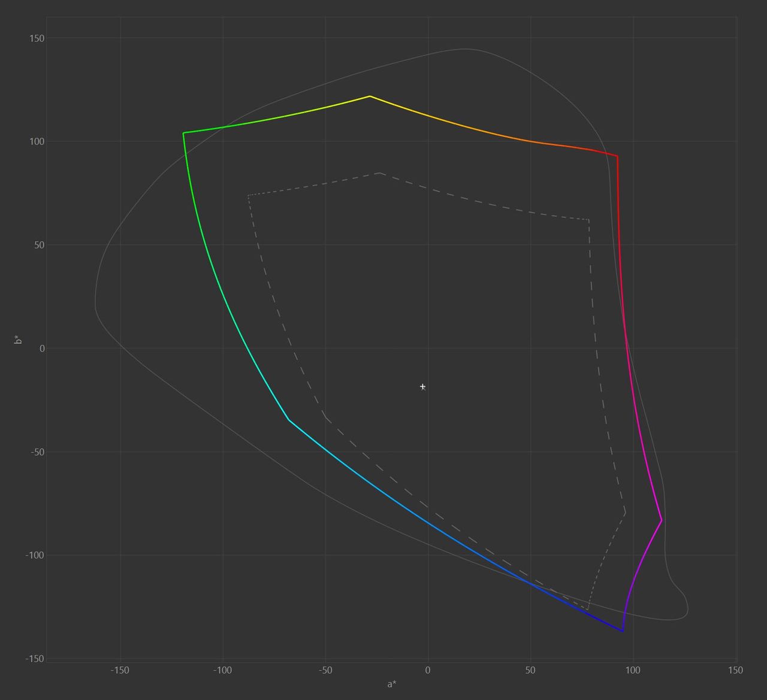Click the a* axis title
Screen dimensions: 767x700
pyautogui.click(x=391, y=684)
